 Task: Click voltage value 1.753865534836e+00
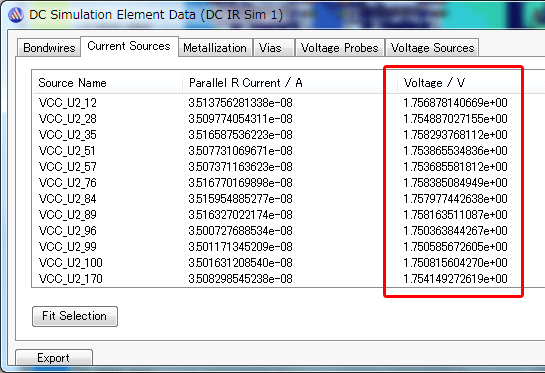(x=455, y=151)
